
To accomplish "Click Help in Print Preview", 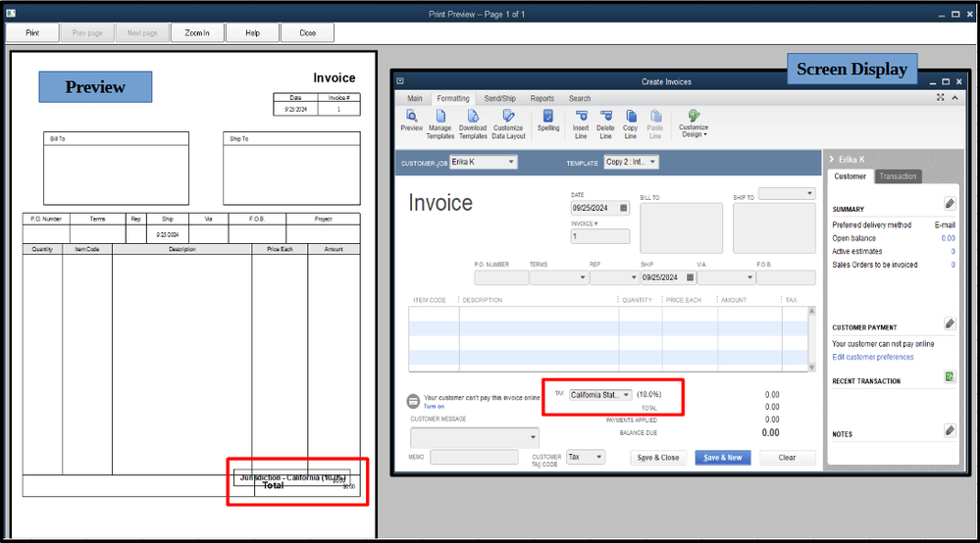I will click(x=252, y=33).
